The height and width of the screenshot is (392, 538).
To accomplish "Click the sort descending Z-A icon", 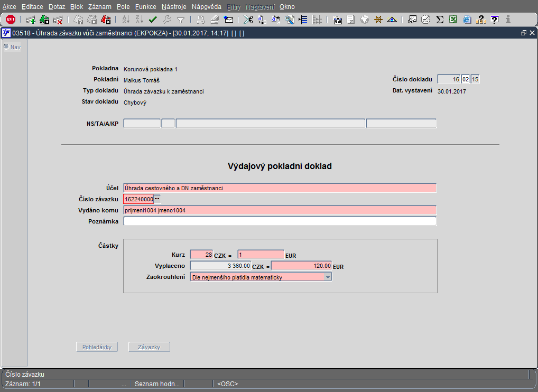I will click(x=140, y=20).
